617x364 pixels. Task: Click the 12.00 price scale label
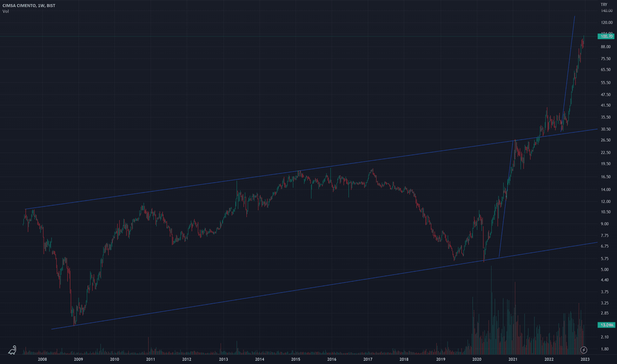coord(606,201)
